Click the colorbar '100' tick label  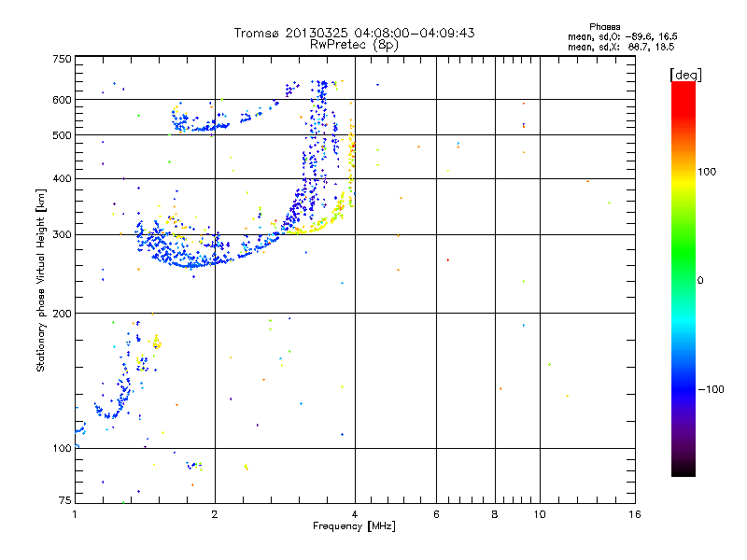[707, 172]
